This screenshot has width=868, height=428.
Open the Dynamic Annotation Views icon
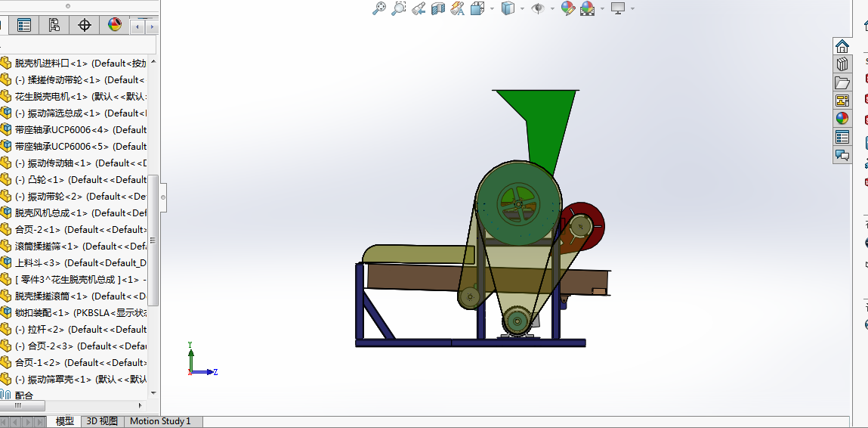pos(457,8)
